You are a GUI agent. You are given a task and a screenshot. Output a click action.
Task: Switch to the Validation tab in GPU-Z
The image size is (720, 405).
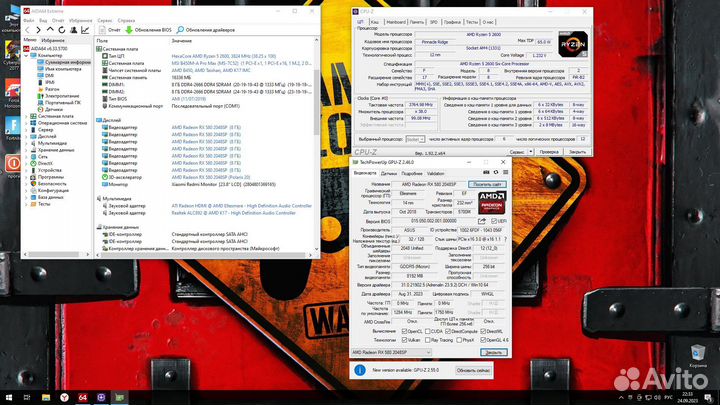(435, 174)
